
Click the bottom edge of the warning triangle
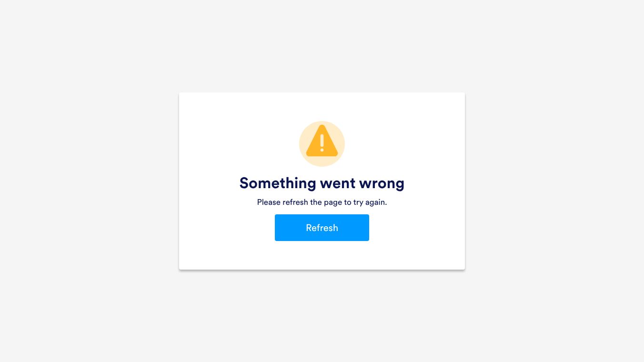322,155
